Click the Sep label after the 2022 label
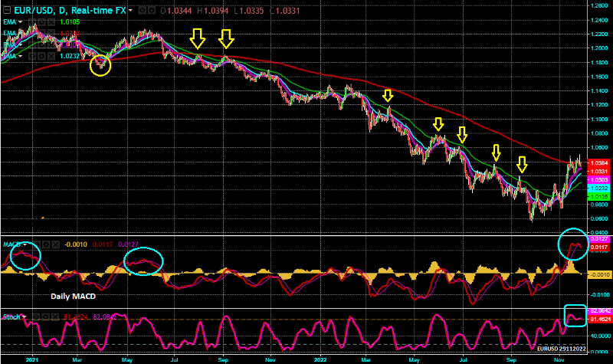The height and width of the screenshot is (364, 613). (x=510, y=359)
